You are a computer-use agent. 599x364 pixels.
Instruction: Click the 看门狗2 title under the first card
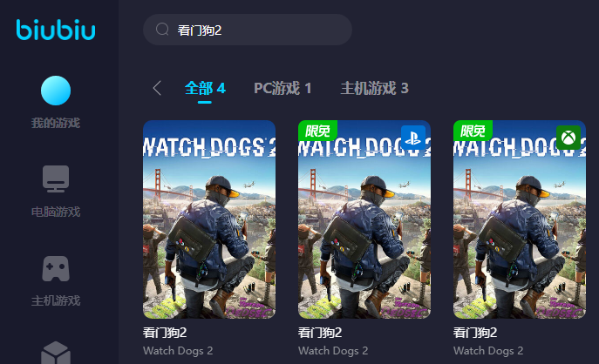tap(165, 333)
